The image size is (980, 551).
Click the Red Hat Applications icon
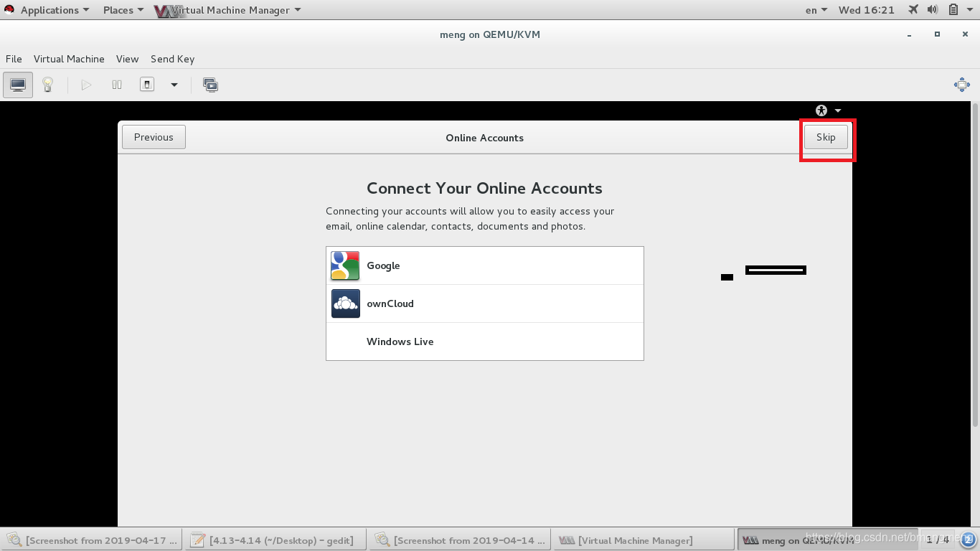tap(9, 10)
